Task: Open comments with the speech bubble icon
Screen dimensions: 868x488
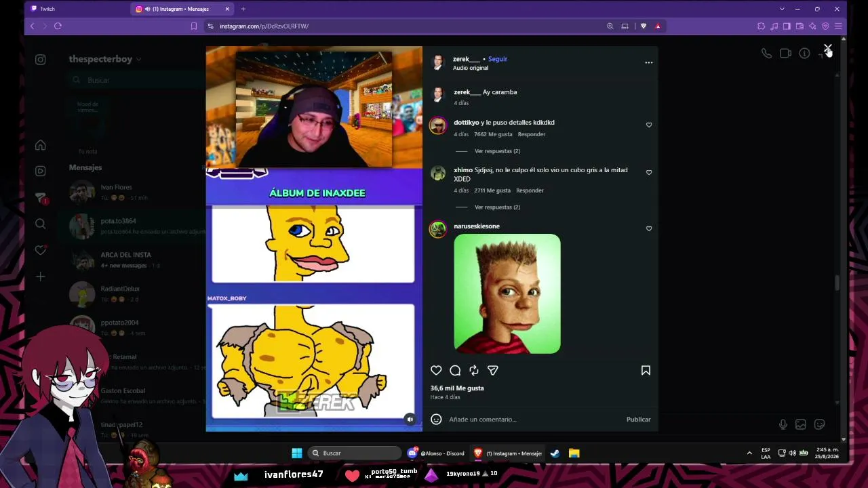Action: [x=455, y=370]
